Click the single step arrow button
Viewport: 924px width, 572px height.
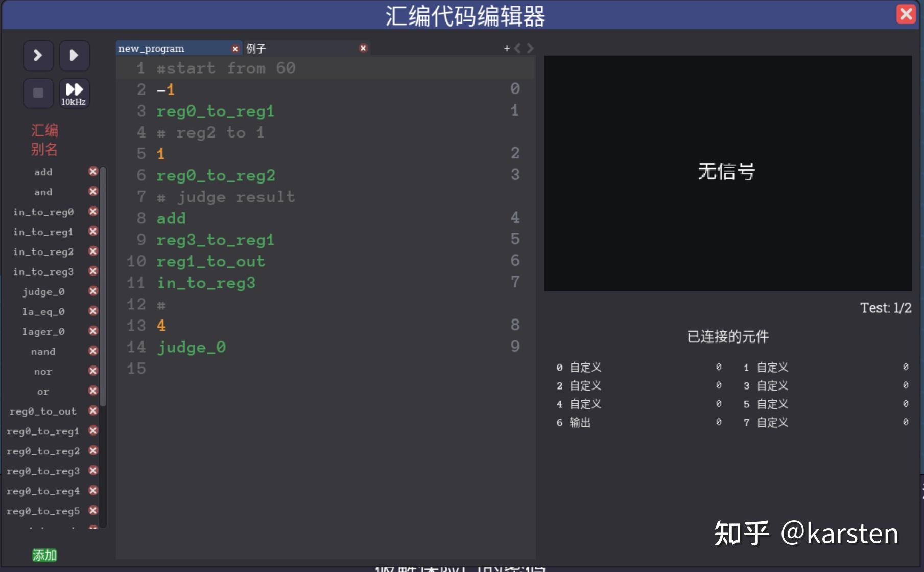38,55
